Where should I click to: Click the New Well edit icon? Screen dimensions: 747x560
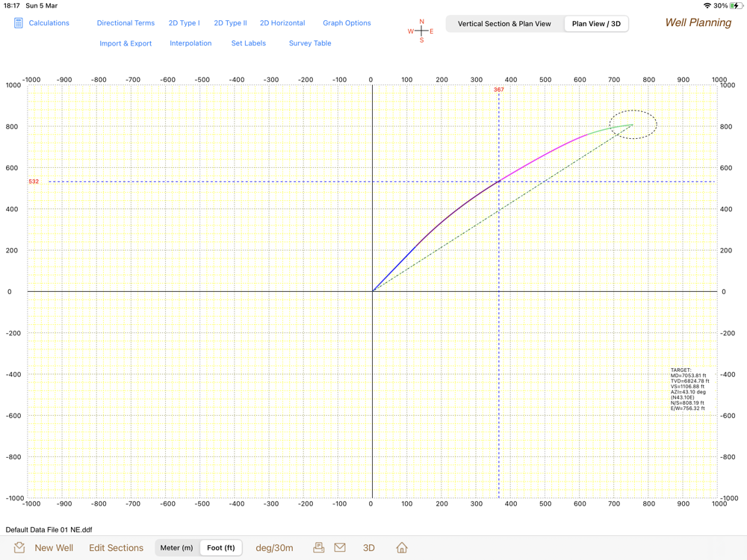pyautogui.click(x=19, y=547)
